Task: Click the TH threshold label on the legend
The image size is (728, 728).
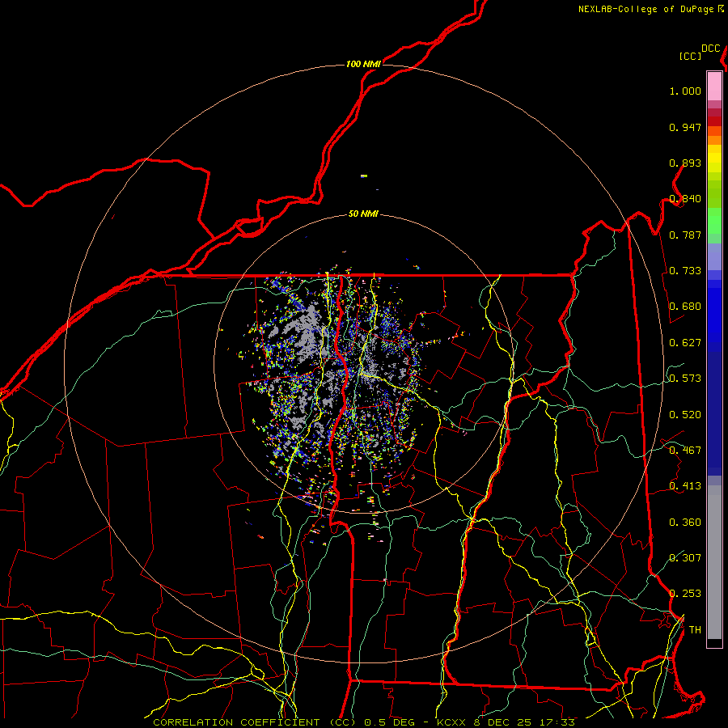Action: 695,630
